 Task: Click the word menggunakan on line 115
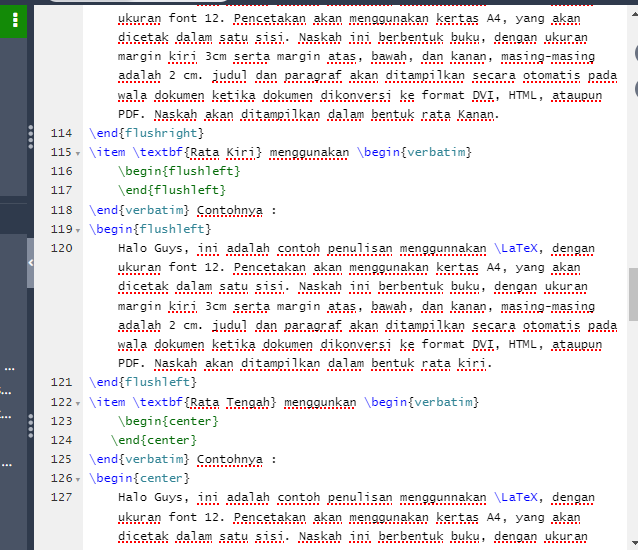(309, 152)
